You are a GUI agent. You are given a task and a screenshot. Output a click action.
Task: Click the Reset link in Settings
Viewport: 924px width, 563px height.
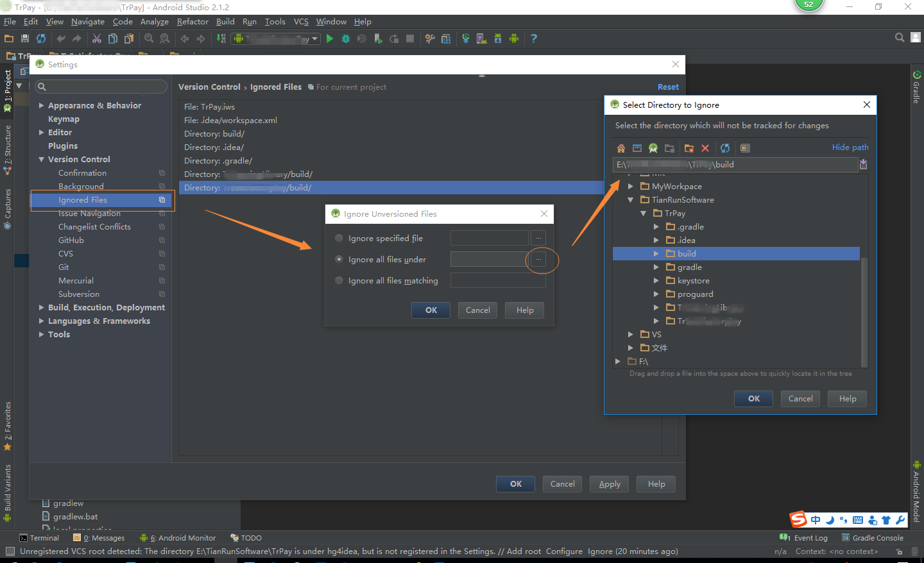[668, 87]
